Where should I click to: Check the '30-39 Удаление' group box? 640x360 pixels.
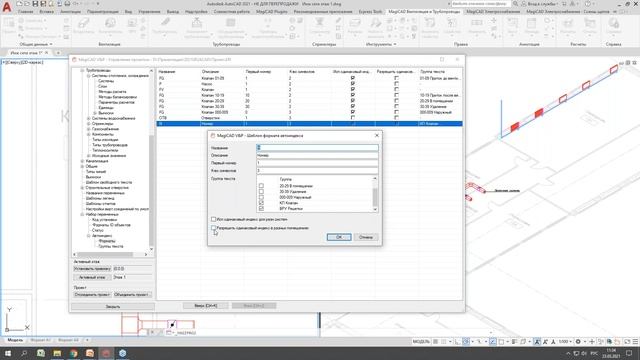261,191
